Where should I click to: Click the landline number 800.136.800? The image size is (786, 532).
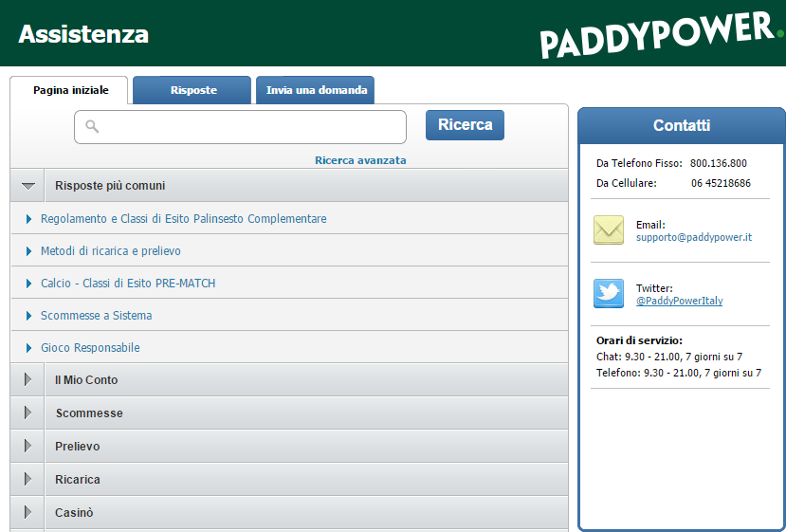(719, 163)
